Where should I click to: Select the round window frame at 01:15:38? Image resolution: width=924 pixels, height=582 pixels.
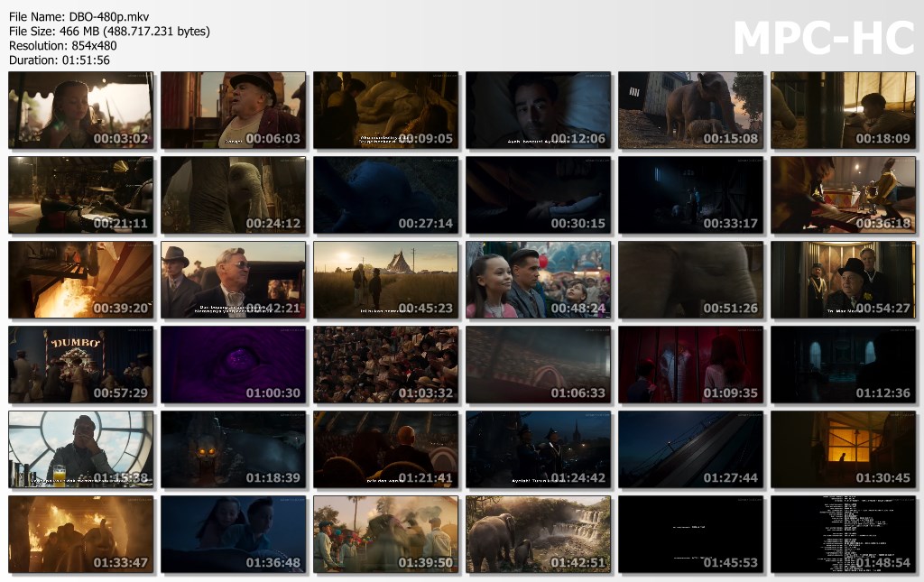[x=80, y=449]
